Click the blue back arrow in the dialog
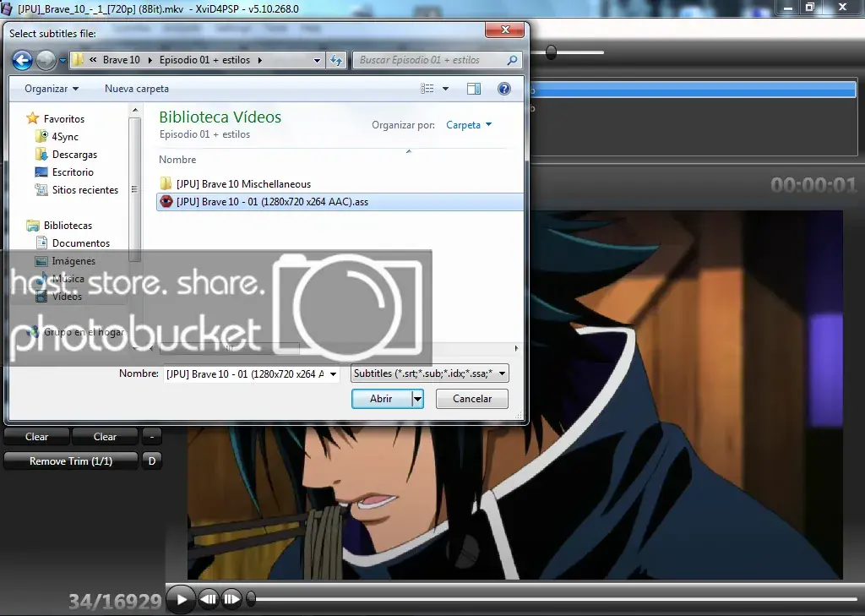 pyautogui.click(x=22, y=60)
